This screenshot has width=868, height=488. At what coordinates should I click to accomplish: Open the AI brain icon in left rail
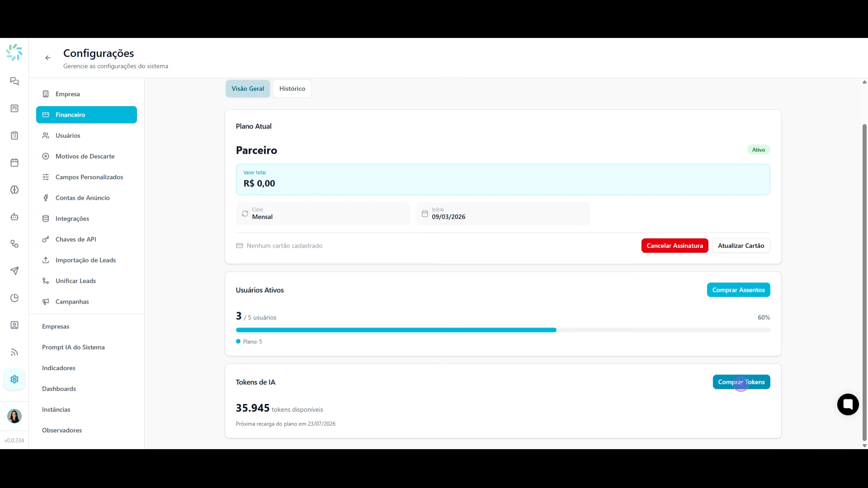[x=14, y=190]
